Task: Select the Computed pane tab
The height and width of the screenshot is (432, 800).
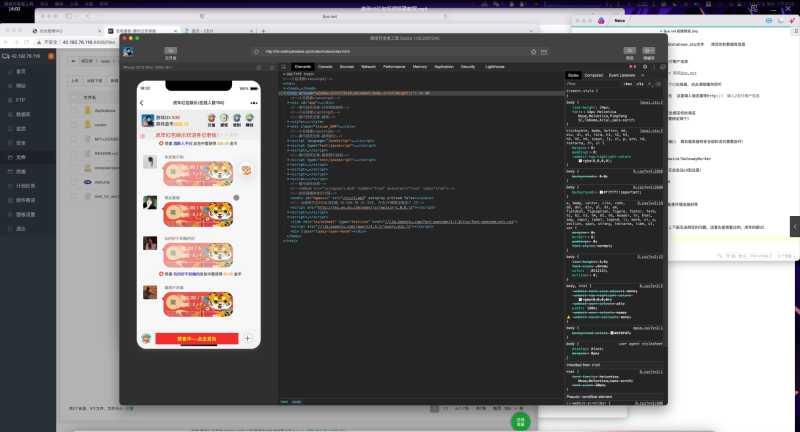Action: point(593,75)
